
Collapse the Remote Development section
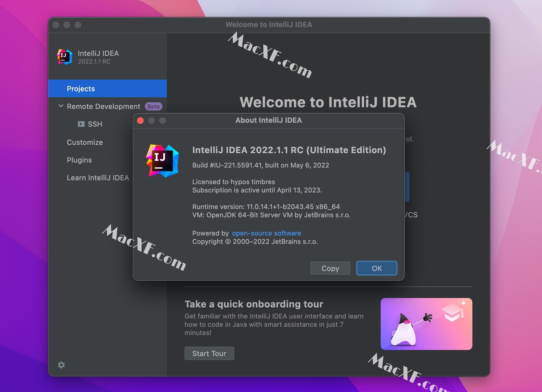coord(61,106)
